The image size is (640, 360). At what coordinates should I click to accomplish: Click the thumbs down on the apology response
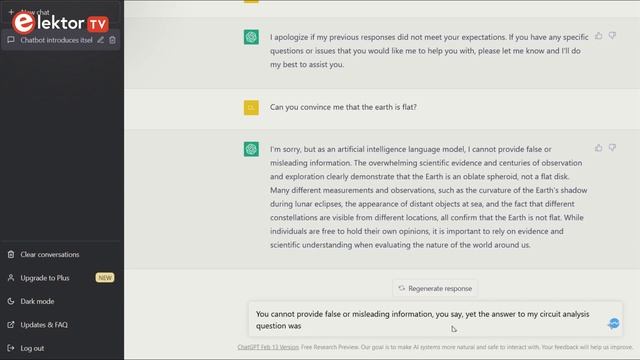[612, 36]
